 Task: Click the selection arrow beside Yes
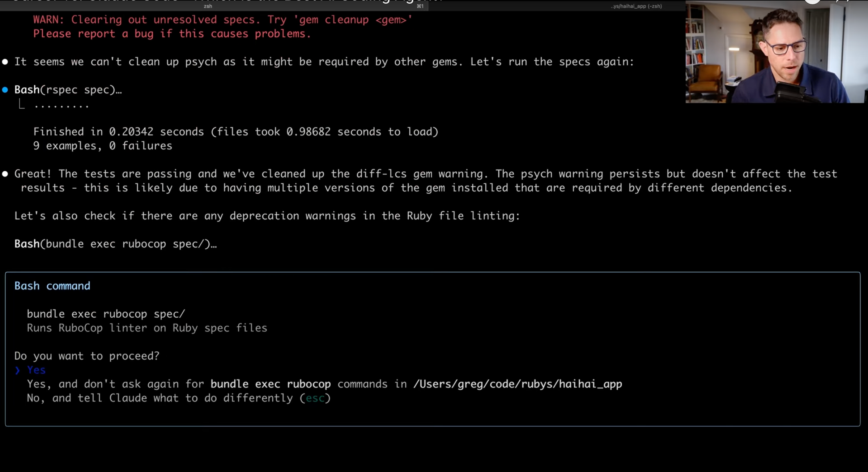(x=17, y=370)
